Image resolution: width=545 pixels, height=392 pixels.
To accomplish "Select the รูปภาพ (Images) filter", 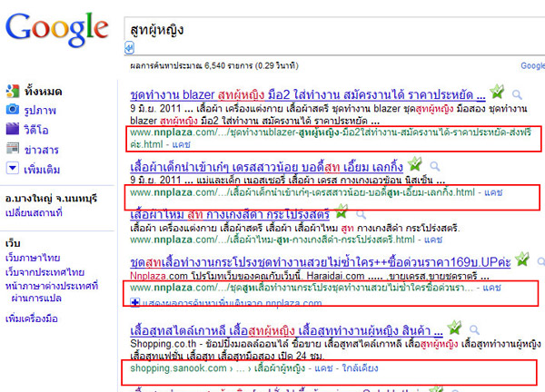I will coord(40,111).
